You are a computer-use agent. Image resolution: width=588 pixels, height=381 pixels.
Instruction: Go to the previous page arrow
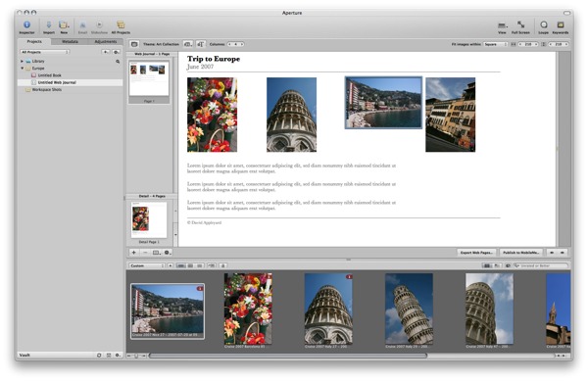(552, 253)
